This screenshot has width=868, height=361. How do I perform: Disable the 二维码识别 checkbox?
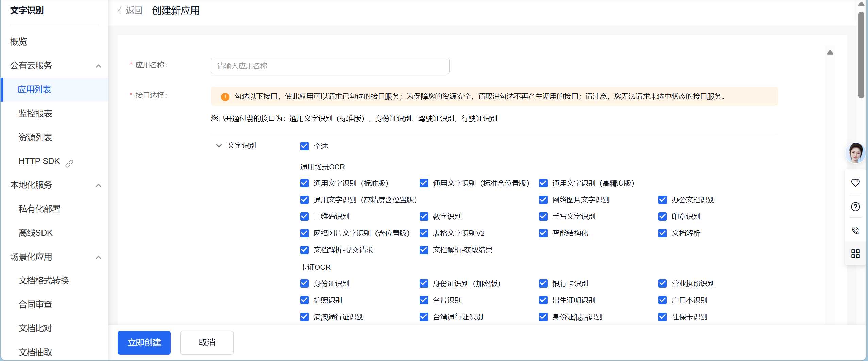[x=304, y=216]
